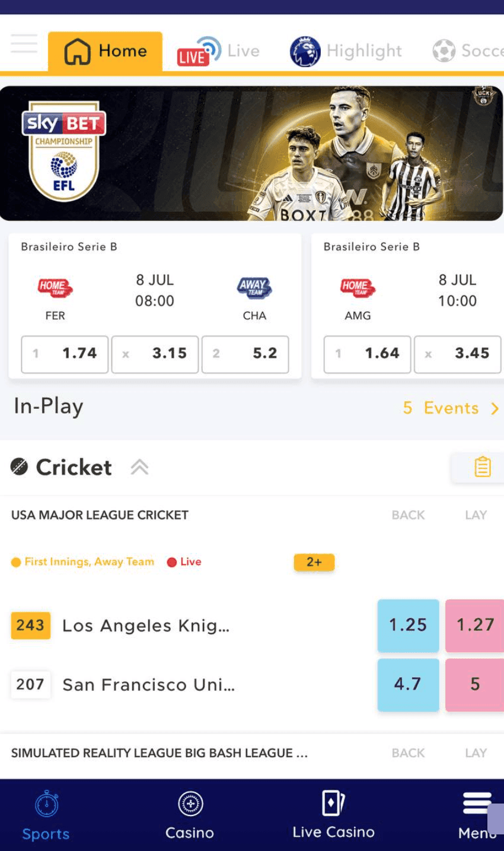Collapse the Cricket section chevron
The height and width of the screenshot is (851, 504).
(x=140, y=467)
